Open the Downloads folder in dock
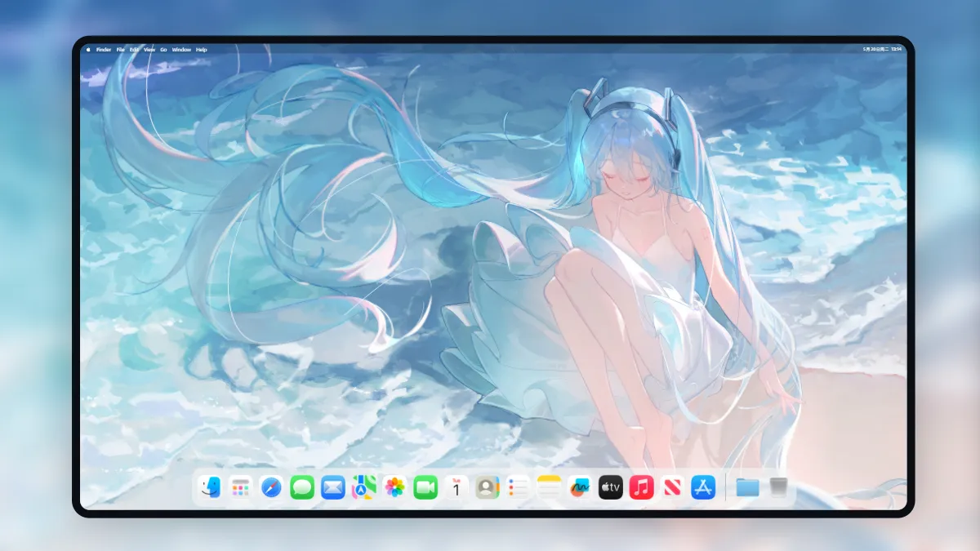The width and height of the screenshot is (980, 551). [747, 488]
